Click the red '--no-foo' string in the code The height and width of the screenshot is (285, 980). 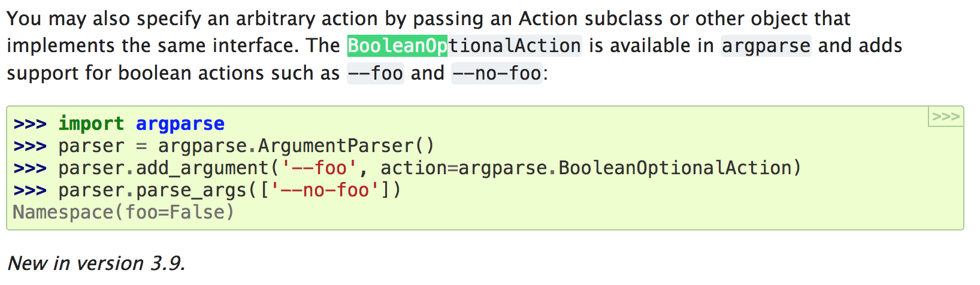click(x=324, y=190)
